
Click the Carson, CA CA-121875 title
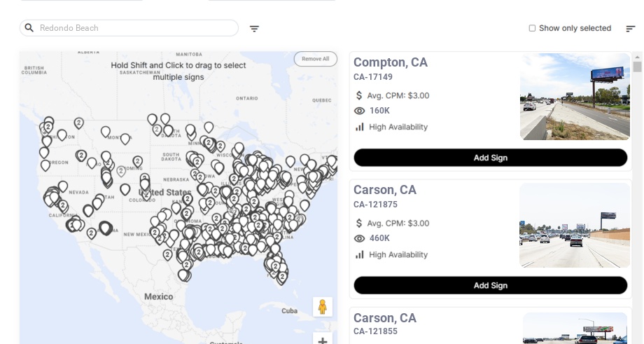[x=385, y=190]
